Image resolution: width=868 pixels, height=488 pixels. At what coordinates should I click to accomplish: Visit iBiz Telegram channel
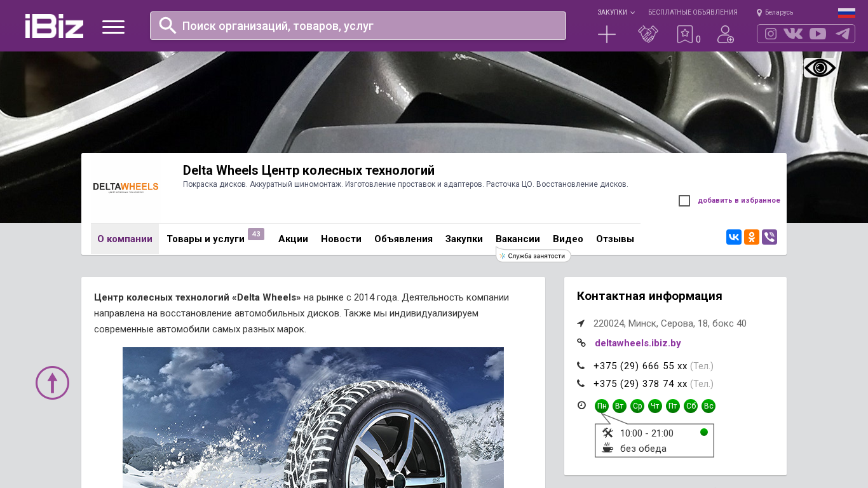(x=843, y=34)
